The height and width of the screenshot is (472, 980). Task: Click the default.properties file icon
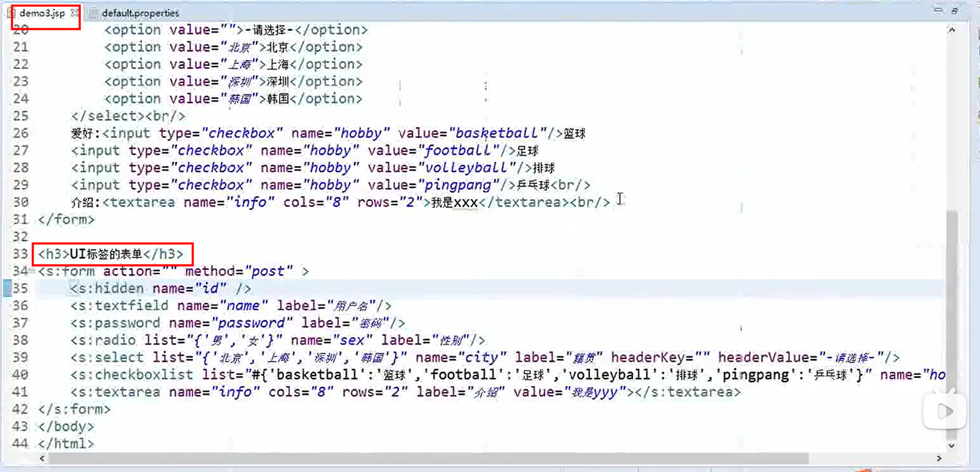coord(93,13)
